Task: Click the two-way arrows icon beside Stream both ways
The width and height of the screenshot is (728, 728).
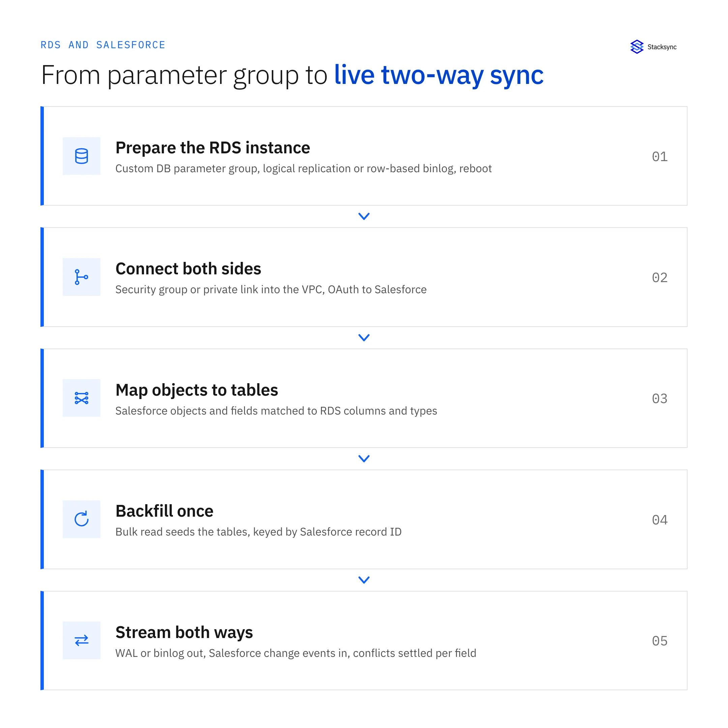Action: pos(81,640)
